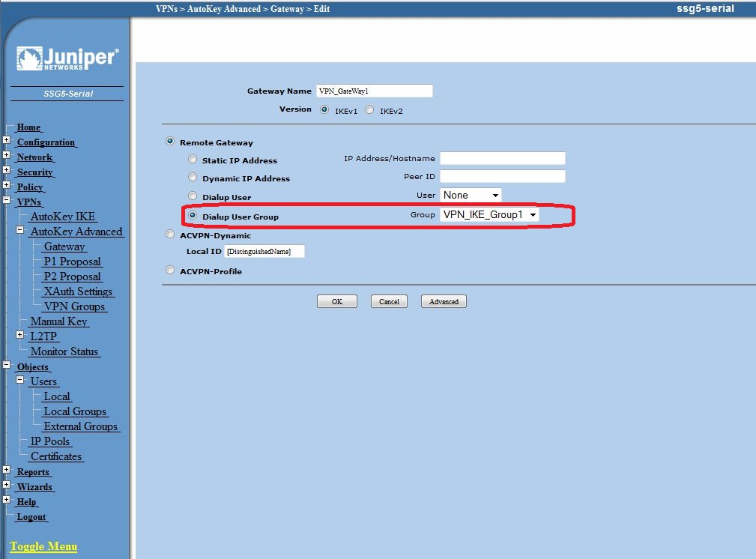756x559 pixels.
Task: Open the Reports menu link
Action: click(x=33, y=471)
